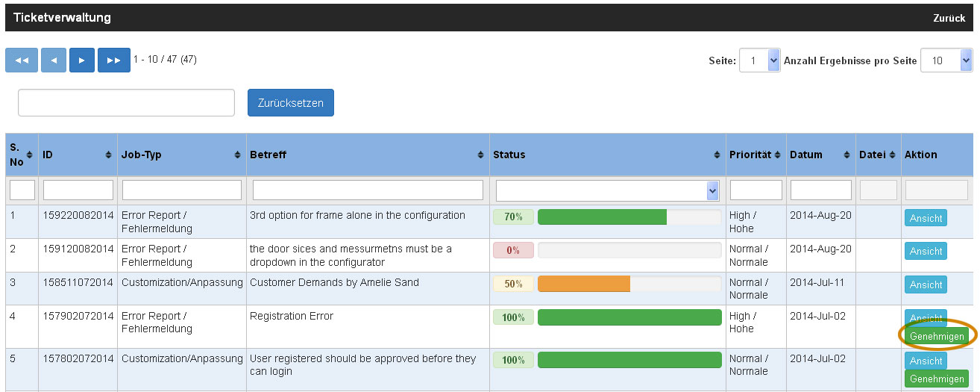Sort by Datum column sort icon

(846, 155)
